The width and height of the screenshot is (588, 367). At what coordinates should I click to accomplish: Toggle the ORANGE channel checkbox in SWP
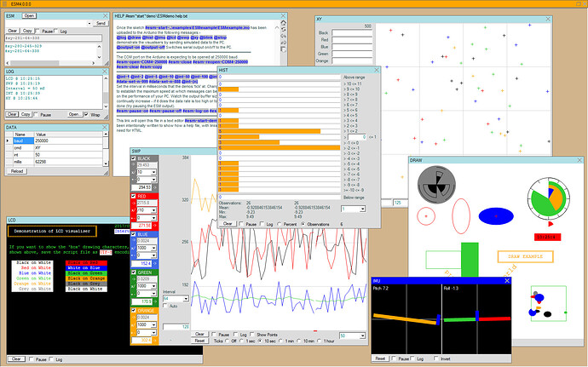click(x=134, y=311)
